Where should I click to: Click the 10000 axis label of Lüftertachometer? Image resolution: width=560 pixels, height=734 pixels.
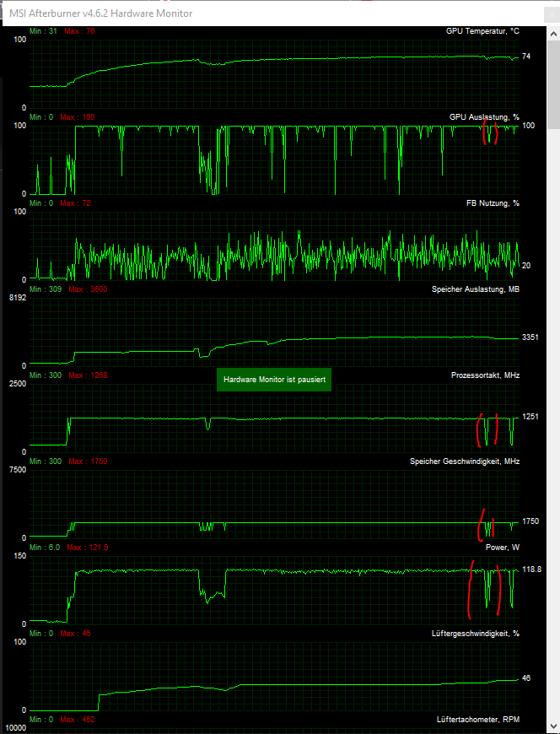point(15,728)
